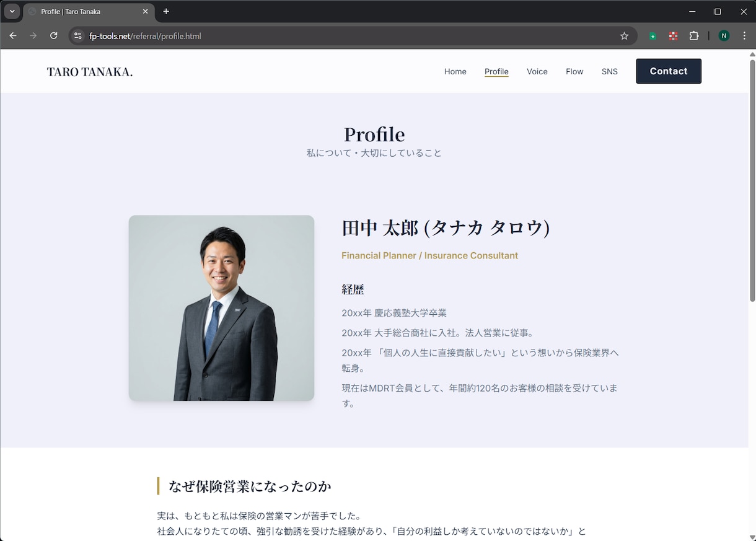Open the Chrome profile avatar N
The image size is (756, 541).
[x=724, y=36]
